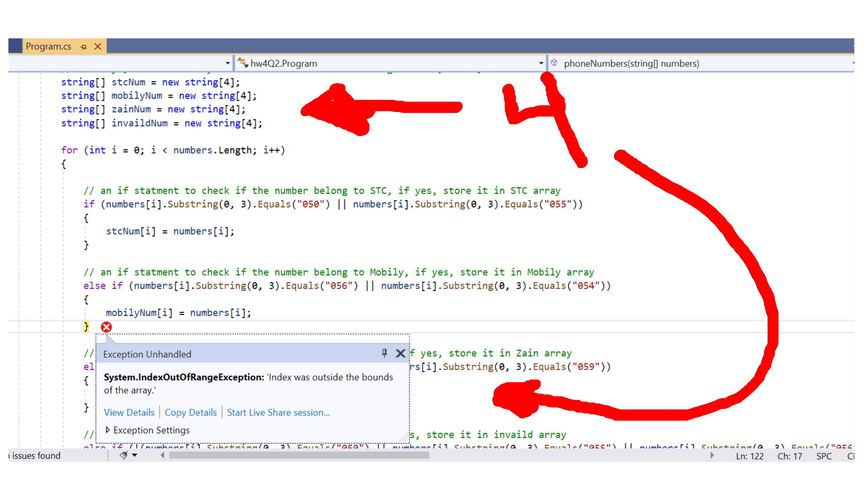The image size is (868, 488).
Task: Open the project scope dropdown arrow
Action: click(x=227, y=63)
